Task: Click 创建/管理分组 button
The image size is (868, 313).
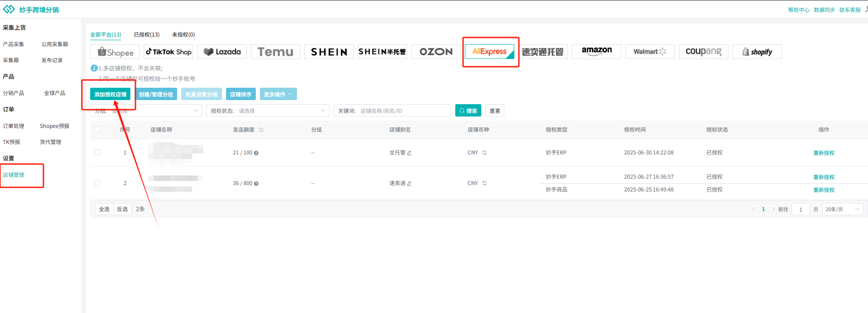Action: 156,94
